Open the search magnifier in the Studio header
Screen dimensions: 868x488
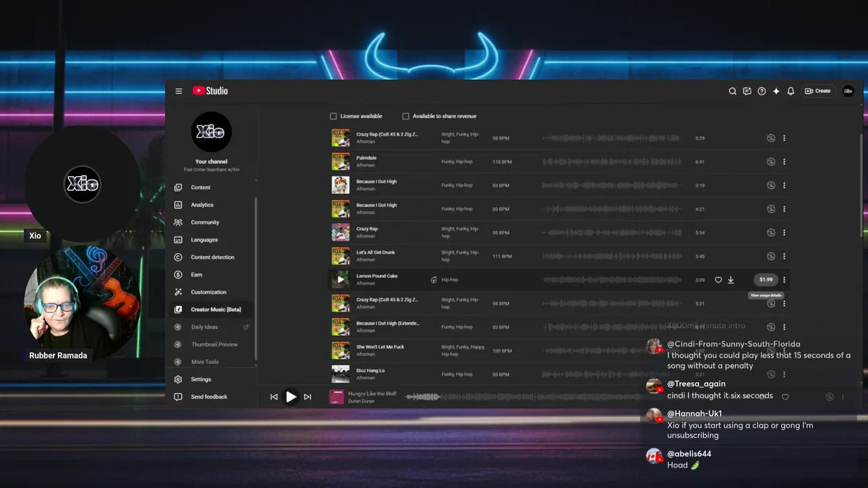(732, 91)
